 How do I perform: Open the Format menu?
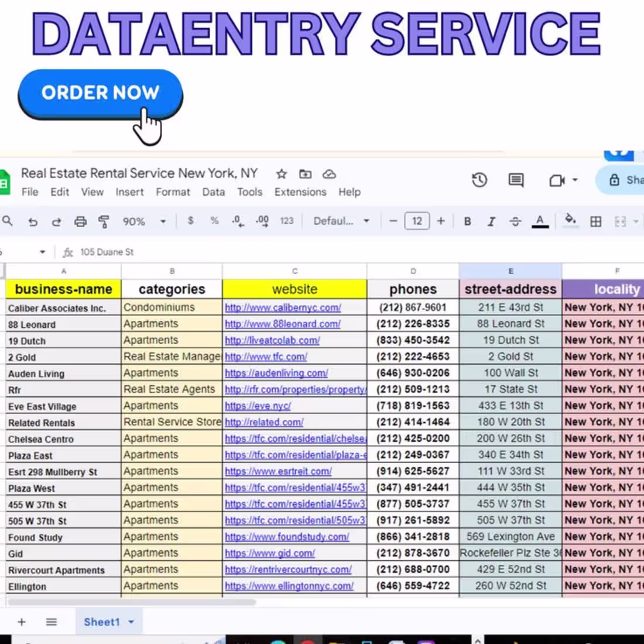click(x=173, y=192)
